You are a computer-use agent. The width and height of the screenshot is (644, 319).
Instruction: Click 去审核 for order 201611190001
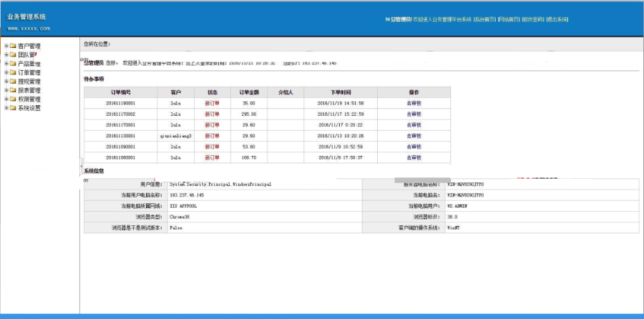coord(414,103)
